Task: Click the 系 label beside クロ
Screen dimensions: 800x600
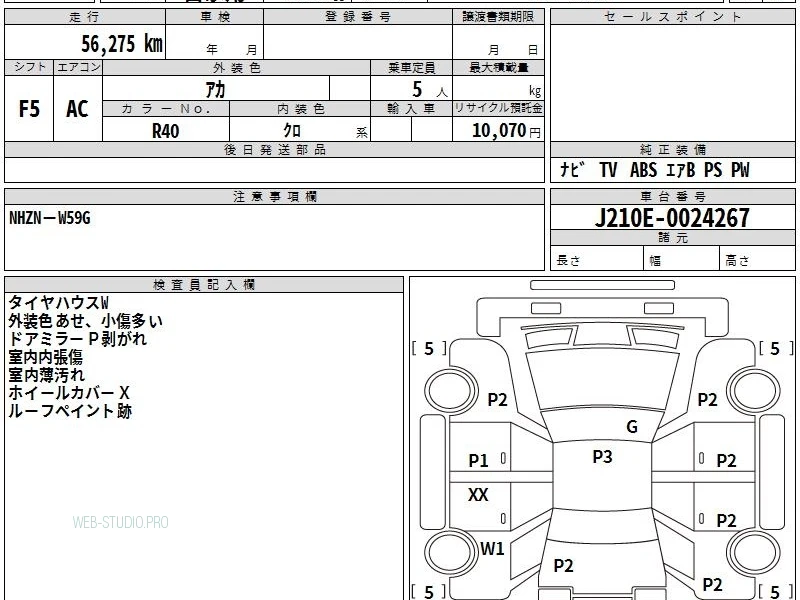Action: click(362, 133)
